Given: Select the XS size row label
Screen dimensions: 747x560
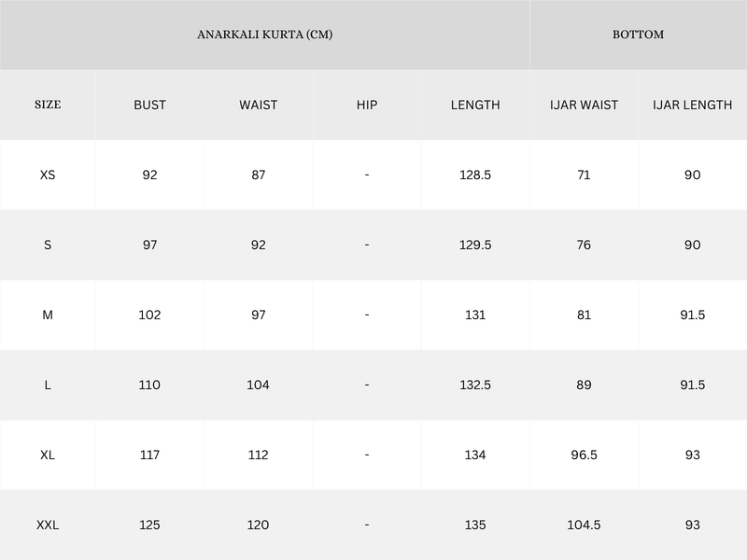Looking at the screenshot, I should [x=48, y=175].
